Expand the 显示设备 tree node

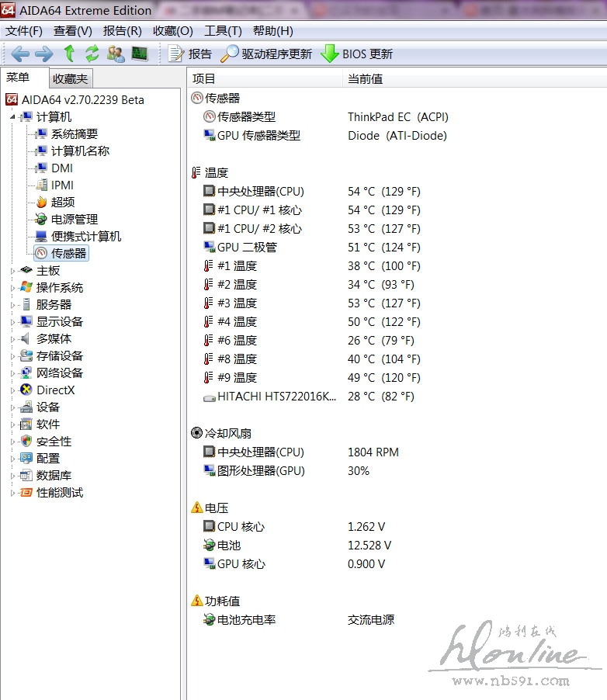pyautogui.click(x=12, y=322)
